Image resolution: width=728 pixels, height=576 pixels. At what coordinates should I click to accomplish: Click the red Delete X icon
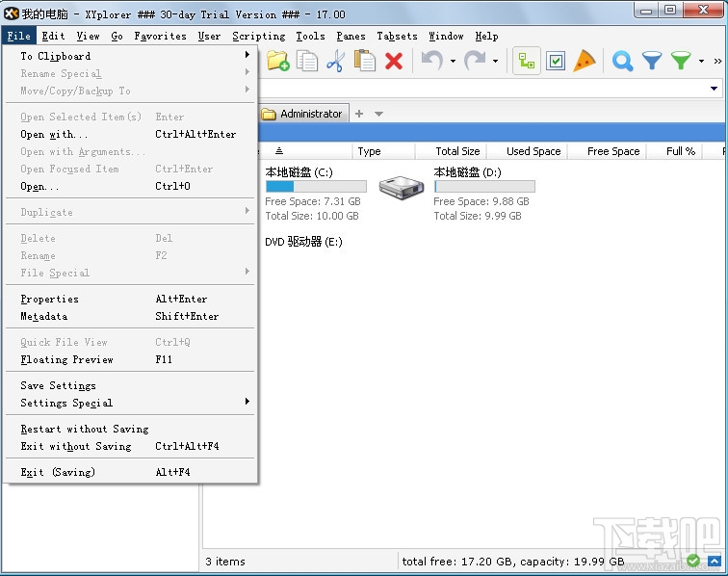tap(394, 61)
